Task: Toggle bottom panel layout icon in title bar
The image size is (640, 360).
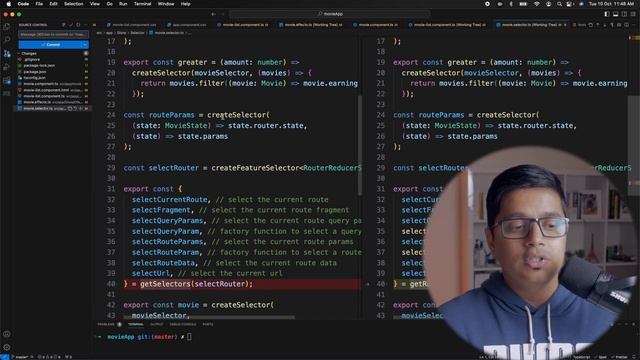Action: click(x=616, y=14)
